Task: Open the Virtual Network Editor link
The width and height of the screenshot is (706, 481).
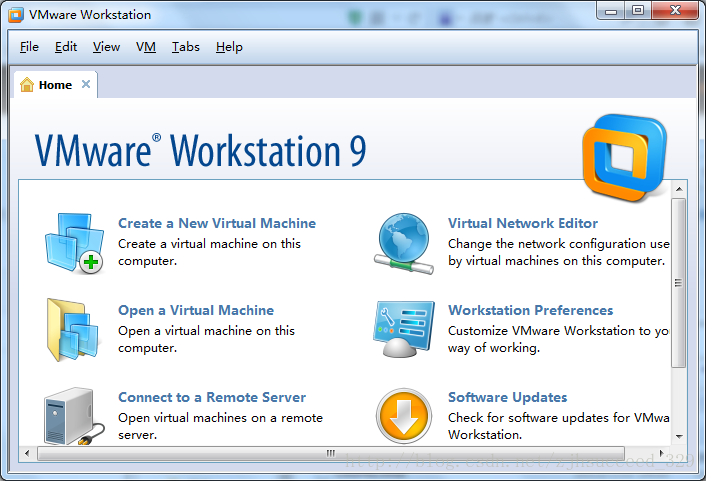Action: 523,223
